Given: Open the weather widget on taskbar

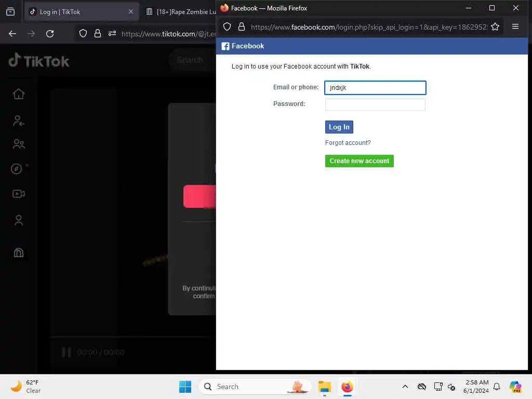Looking at the screenshot, I should coord(26,387).
